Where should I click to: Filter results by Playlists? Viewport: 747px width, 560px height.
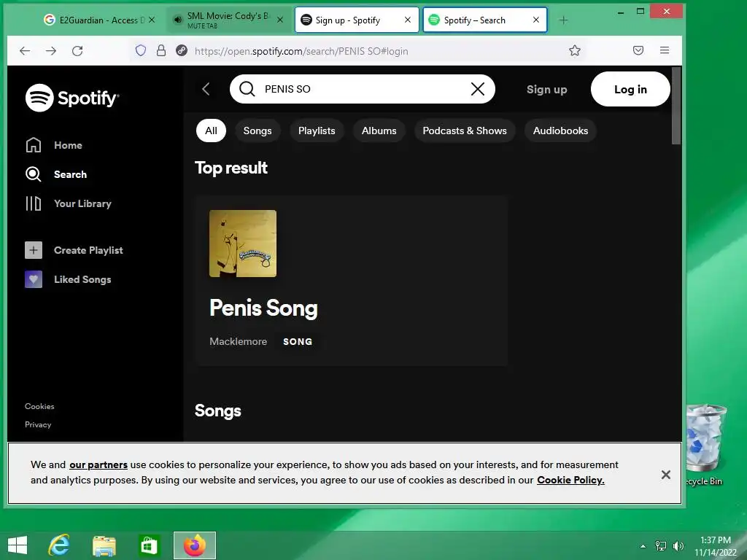(x=317, y=131)
